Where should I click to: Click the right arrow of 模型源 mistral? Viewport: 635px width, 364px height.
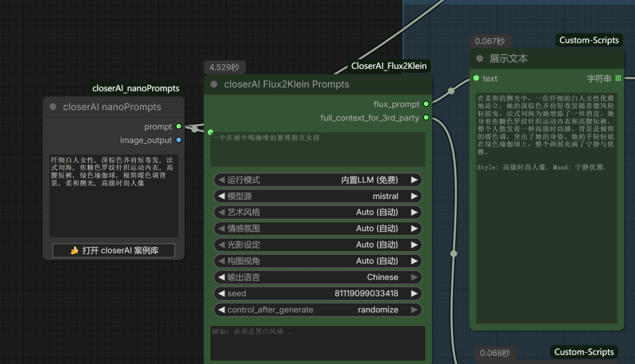click(414, 196)
